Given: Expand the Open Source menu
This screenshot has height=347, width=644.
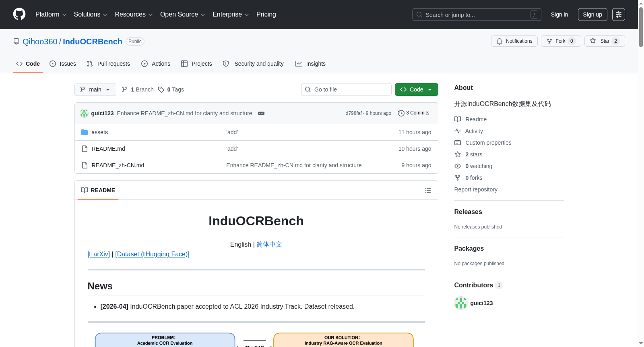Looking at the screenshot, I should (x=183, y=15).
